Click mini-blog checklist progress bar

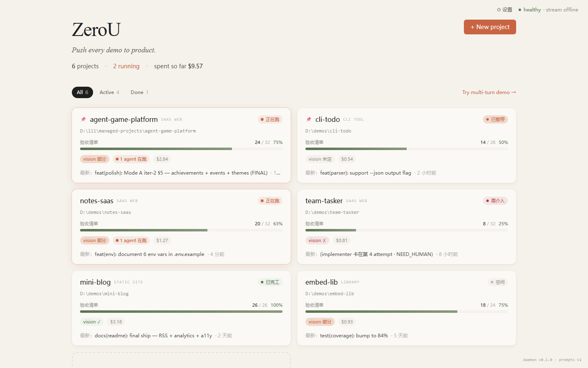[x=181, y=312]
